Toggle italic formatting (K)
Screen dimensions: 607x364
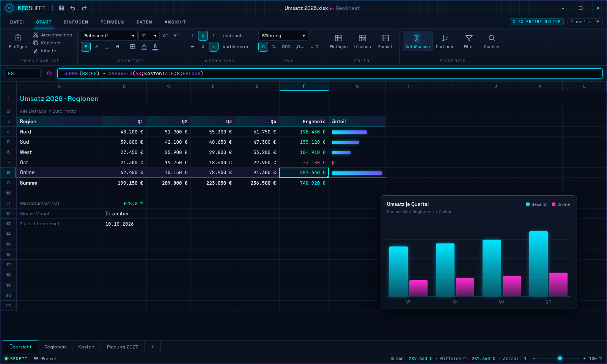pyautogui.click(x=96, y=47)
